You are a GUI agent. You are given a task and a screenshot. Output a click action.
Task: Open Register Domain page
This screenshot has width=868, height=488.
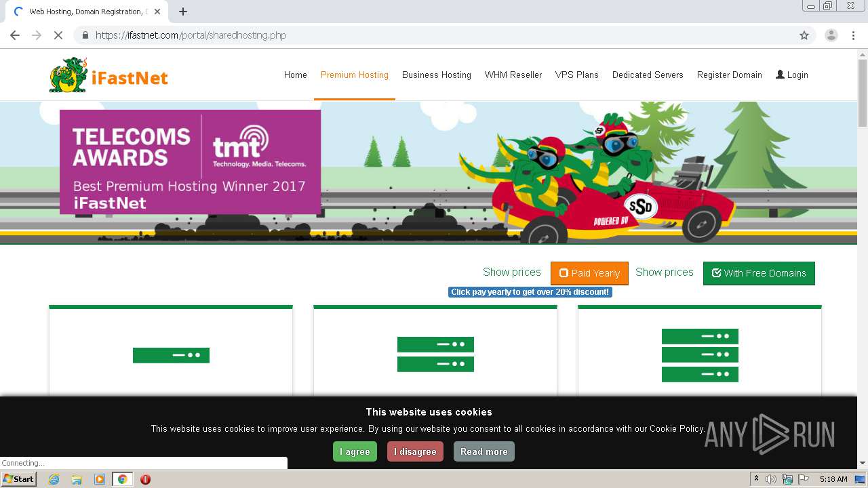click(x=730, y=75)
